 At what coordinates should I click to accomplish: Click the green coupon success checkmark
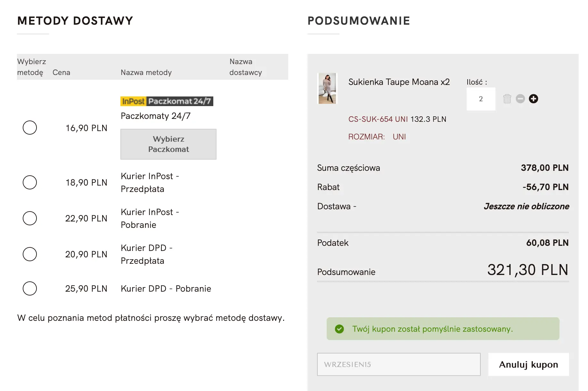coord(339,329)
